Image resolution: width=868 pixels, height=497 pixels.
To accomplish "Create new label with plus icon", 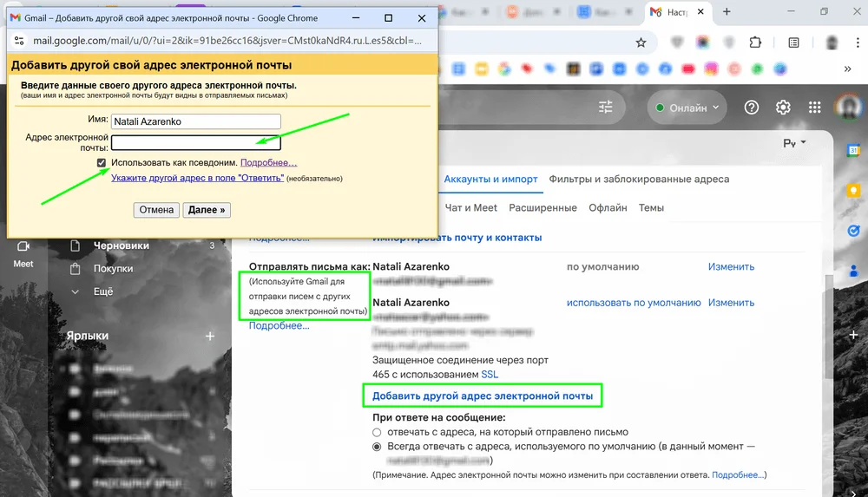I will click(209, 336).
